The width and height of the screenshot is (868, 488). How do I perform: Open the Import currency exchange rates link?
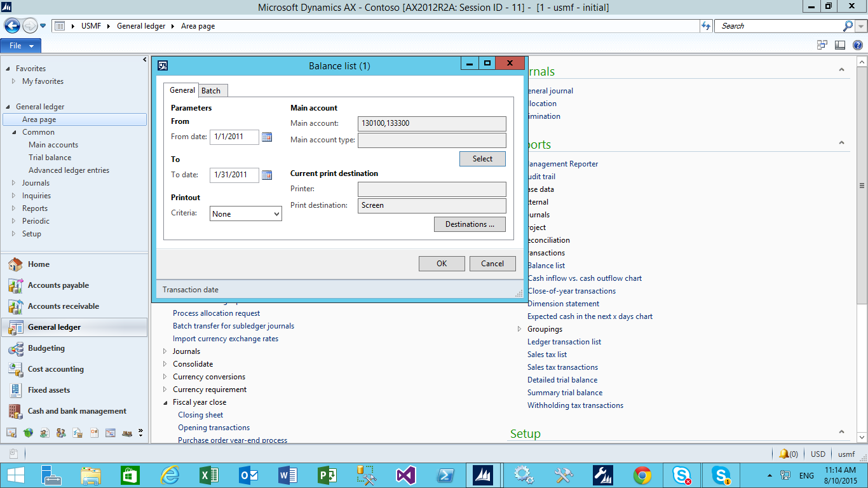(226, 339)
